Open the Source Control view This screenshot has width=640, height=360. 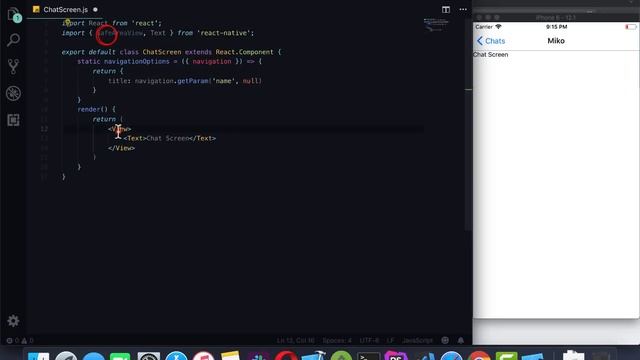point(13,67)
